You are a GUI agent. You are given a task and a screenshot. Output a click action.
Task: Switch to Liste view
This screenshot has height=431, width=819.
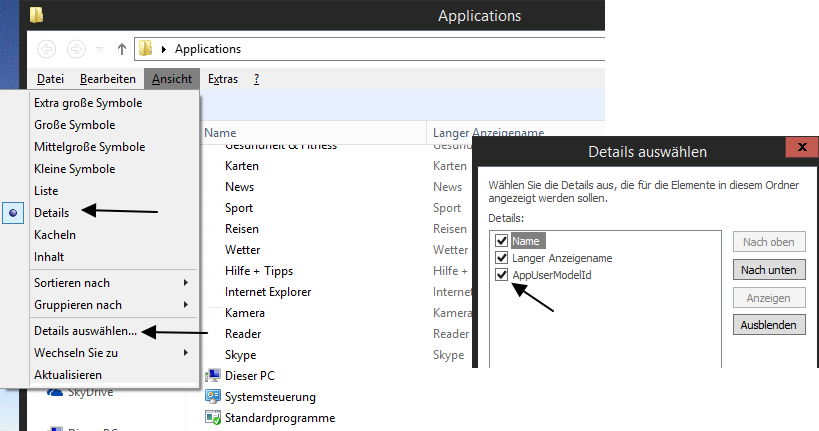[x=46, y=191]
